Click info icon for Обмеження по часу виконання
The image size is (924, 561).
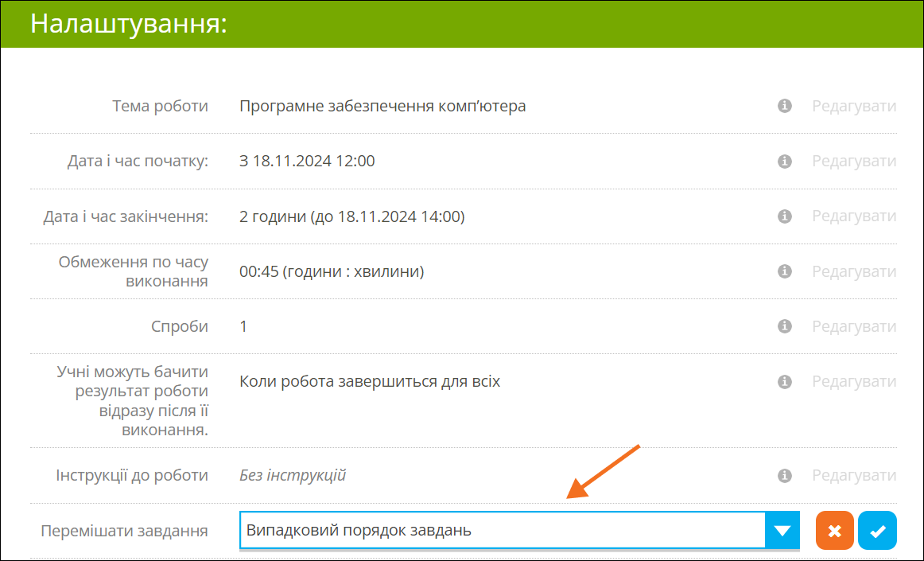[784, 271]
